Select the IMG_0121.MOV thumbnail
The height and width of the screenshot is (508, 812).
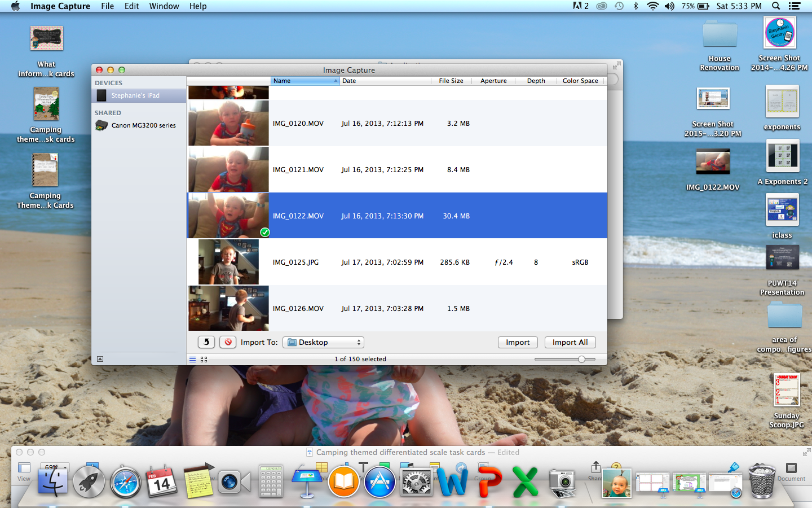(x=228, y=169)
